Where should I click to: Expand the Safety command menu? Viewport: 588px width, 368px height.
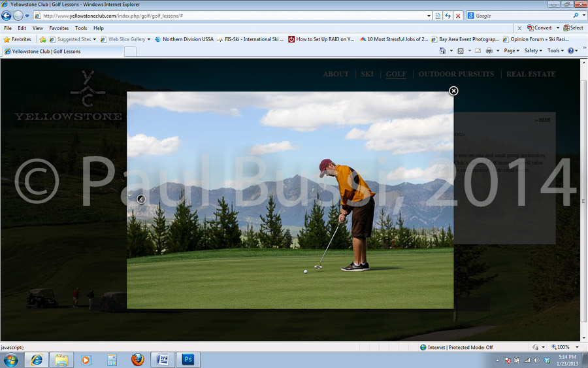[x=533, y=50]
